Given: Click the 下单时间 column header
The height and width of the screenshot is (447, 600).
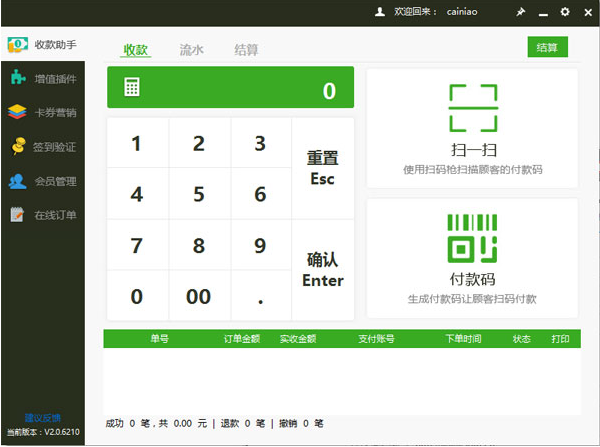Looking at the screenshot, I should (x=463, y=338).
